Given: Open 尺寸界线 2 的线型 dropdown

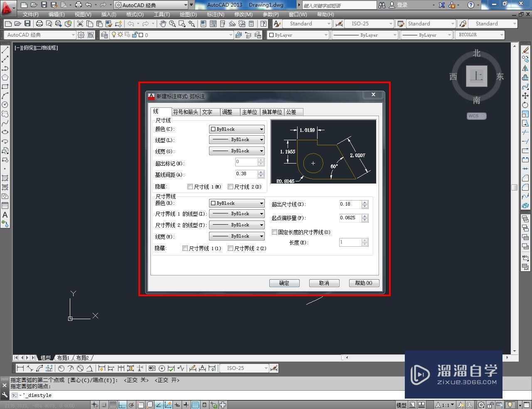Looking at the screenshot, I should pyautogui.click(x=237, y=225).
